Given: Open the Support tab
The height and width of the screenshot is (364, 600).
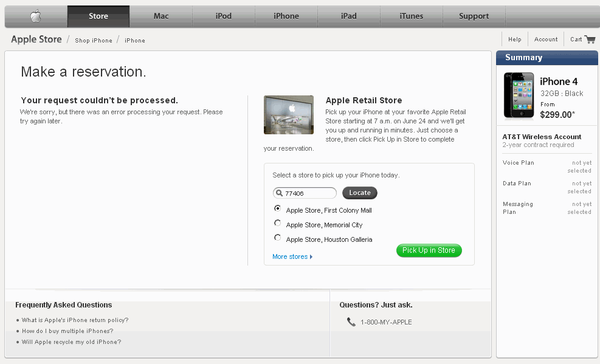Looking at the screenshot, I should (474, 16).
